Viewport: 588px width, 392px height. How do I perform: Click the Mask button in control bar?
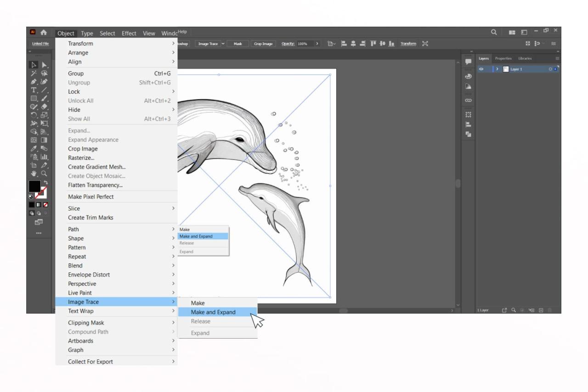[x=237, y=44]
